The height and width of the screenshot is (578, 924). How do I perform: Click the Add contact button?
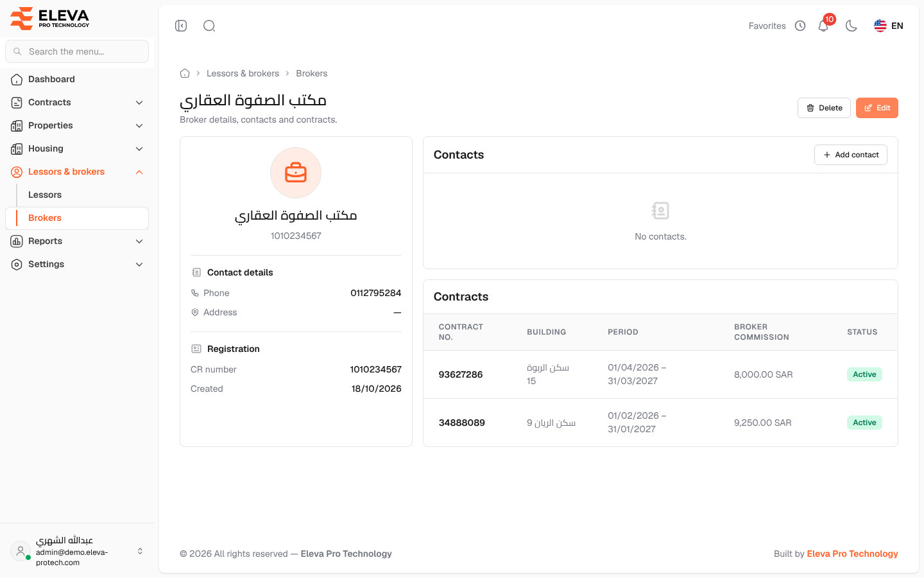pos(851,155)
